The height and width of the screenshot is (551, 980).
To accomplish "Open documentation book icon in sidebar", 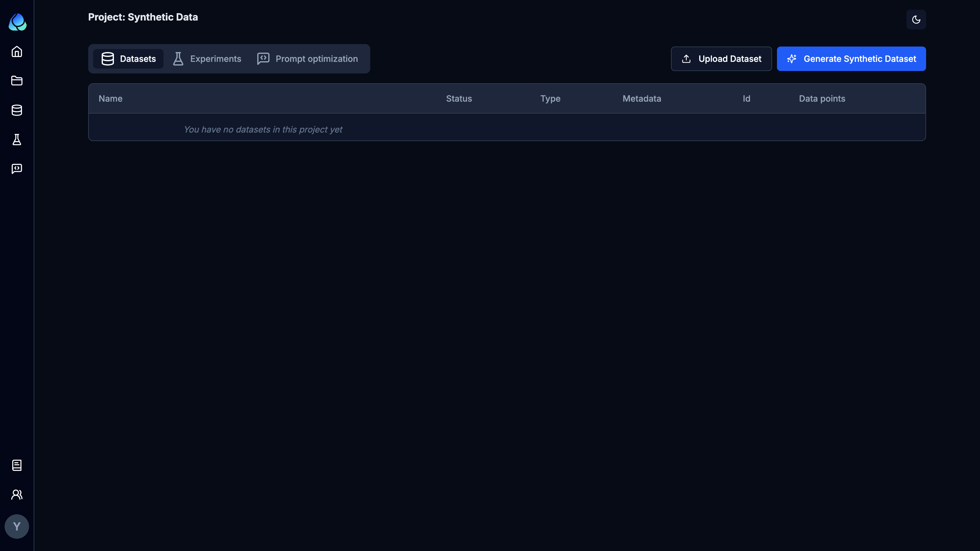I will [17, 465].
